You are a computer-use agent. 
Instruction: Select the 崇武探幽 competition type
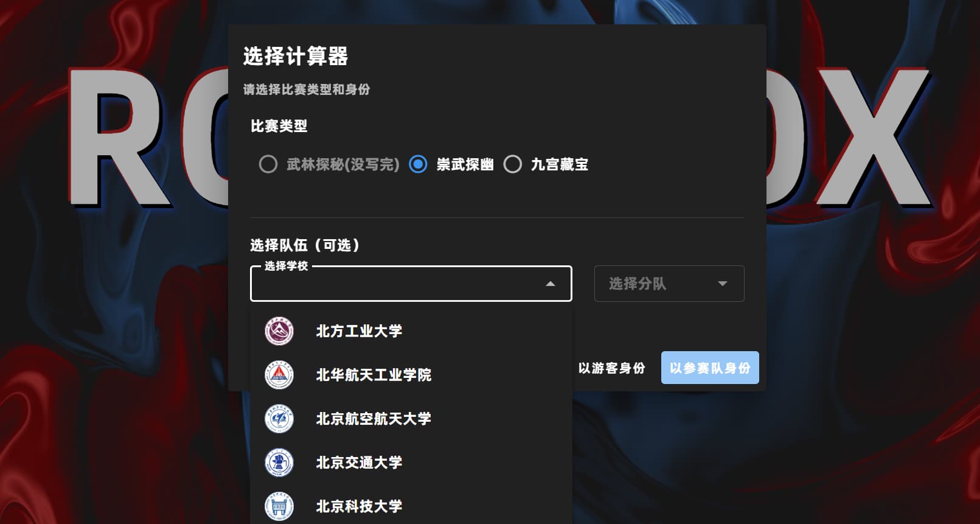coord(418,164)
